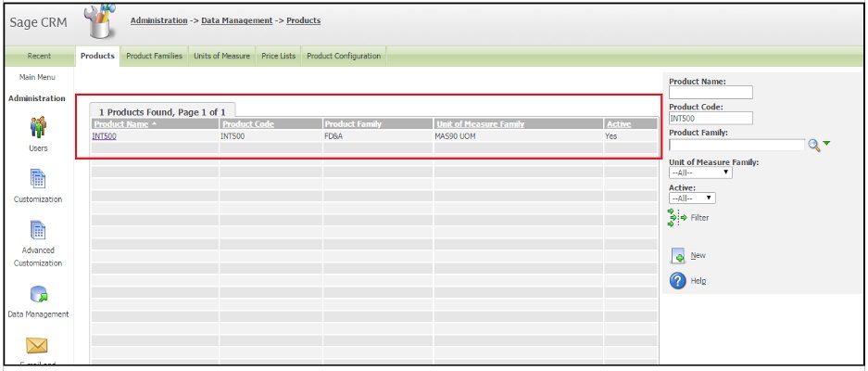Click the Product Code field containing INT500
Image resolution: width=868 pixels, height=371 pixels.
(x=711, y=118)
